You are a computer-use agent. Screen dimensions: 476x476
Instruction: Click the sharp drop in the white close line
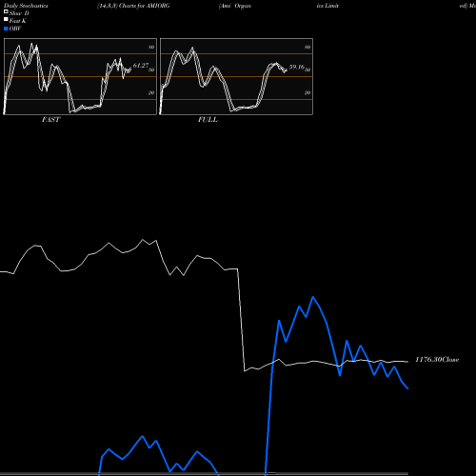(x=241, y=320)
